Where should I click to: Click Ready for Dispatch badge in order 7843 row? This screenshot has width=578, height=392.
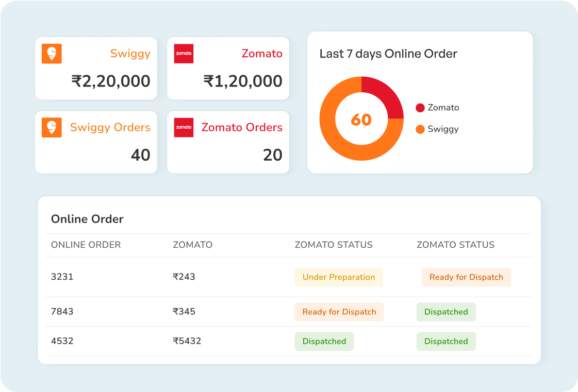(x=339, y=312)
